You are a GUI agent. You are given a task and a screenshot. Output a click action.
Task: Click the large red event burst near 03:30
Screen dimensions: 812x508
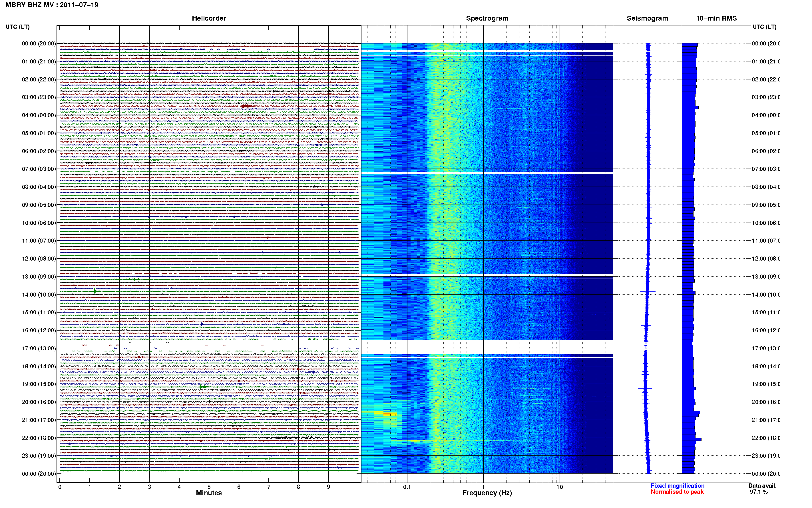click(x=247, y=106)
